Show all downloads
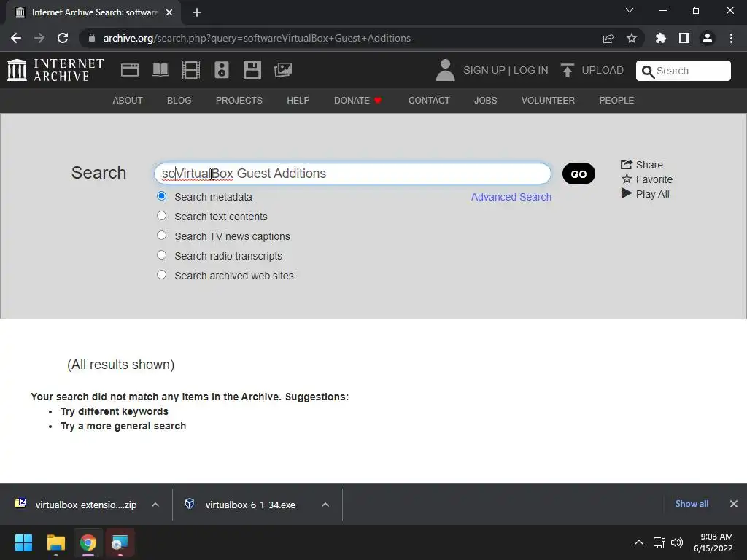The image size is (747, 560). click(x=692, y=504)
